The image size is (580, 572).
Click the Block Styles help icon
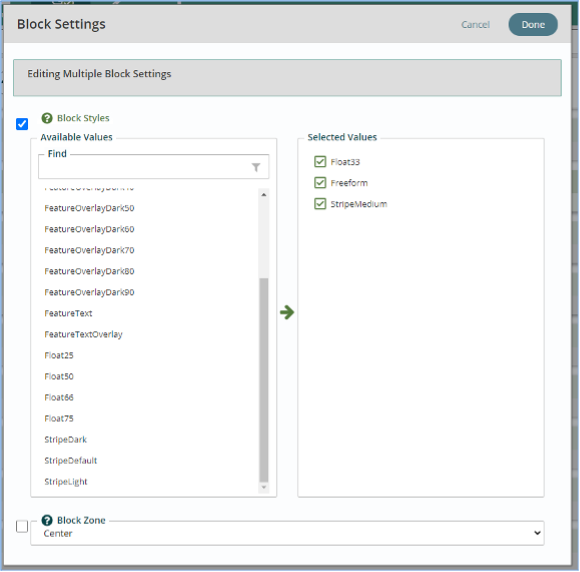click(x=47, y=118)
